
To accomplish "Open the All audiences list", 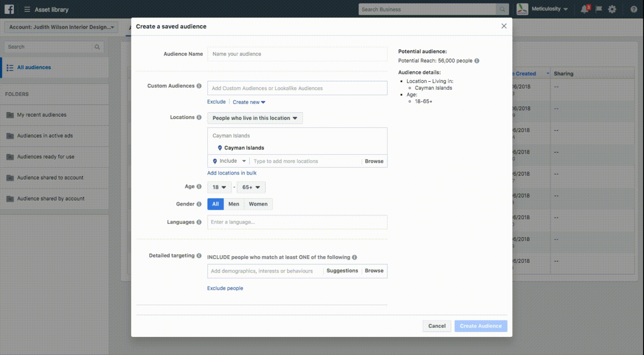I will tap(34, 68).
